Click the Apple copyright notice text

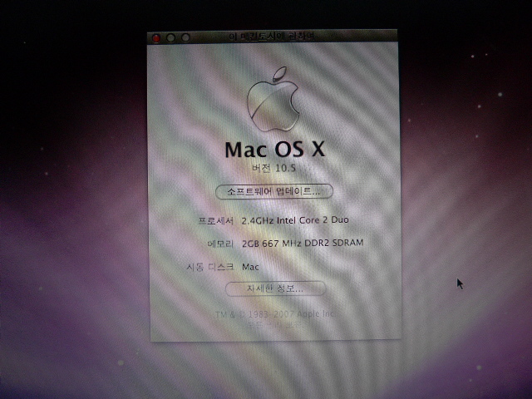[274, 314]
